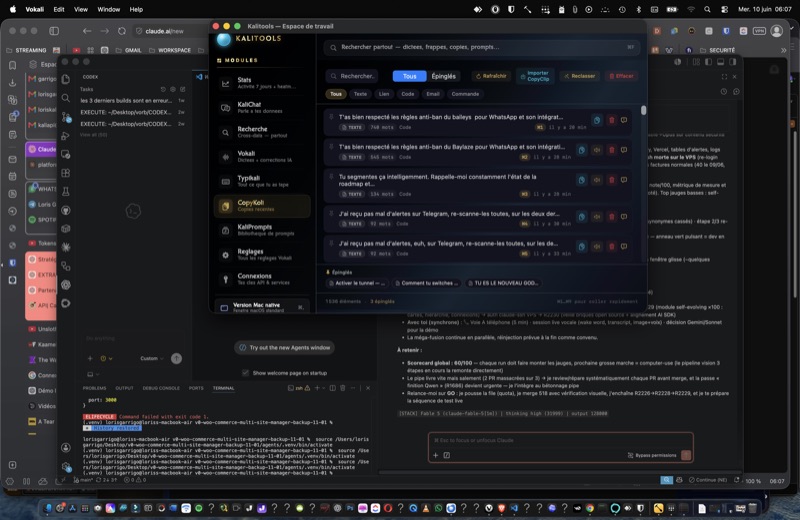Click the Reclasser button
Screen dimensions: 800x520
click(x=579, y=76)
